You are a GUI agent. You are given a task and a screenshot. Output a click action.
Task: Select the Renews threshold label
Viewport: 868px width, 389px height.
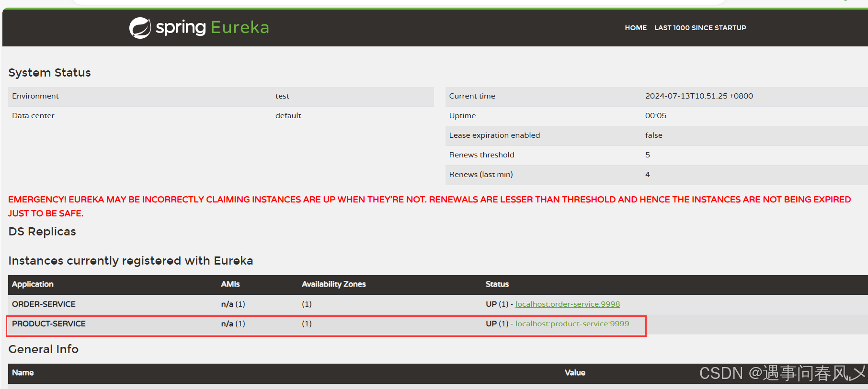[x=481, y=155]
